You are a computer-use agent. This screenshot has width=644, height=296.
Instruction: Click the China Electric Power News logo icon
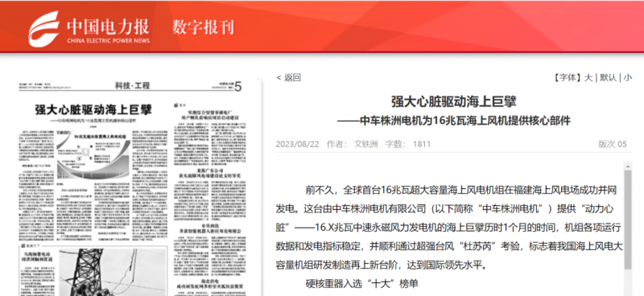44,28
